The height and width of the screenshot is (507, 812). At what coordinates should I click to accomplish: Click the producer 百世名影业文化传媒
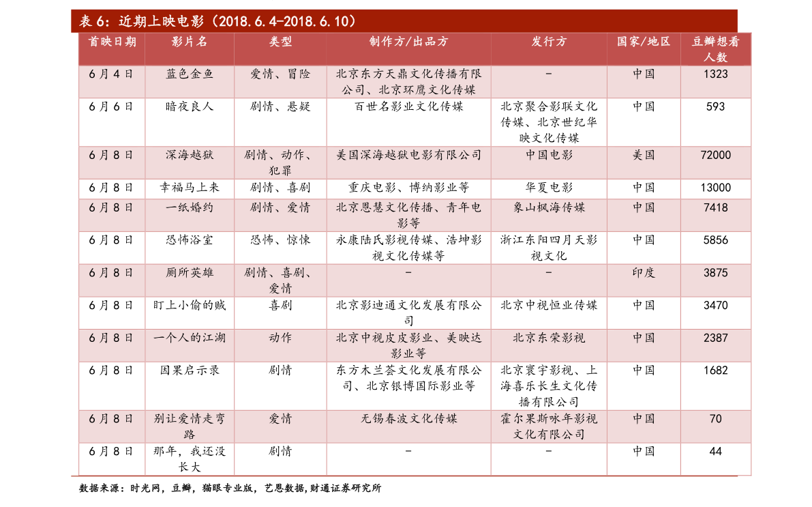point(408,107)
